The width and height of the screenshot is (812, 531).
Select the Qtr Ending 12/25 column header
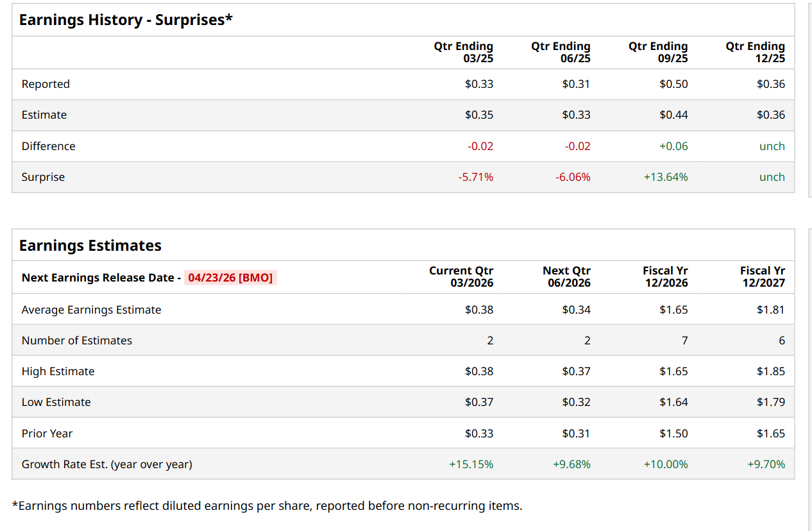(756, 52)
